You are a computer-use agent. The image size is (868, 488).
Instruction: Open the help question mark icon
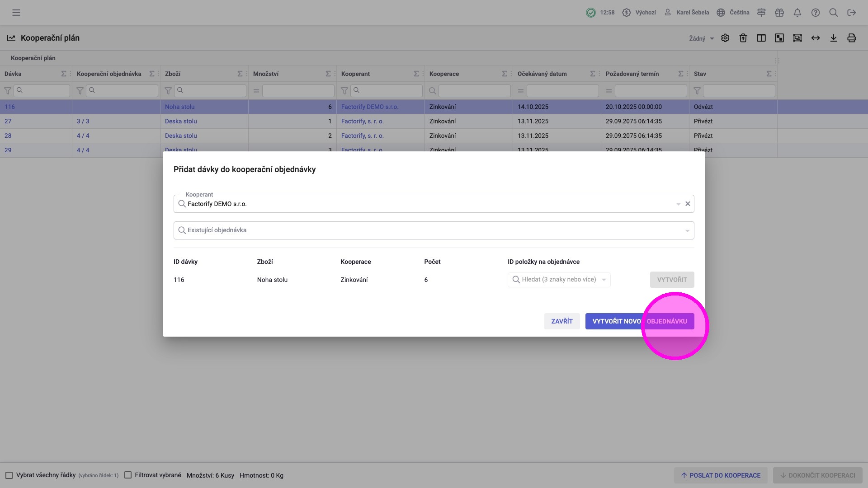pos(816,13)
